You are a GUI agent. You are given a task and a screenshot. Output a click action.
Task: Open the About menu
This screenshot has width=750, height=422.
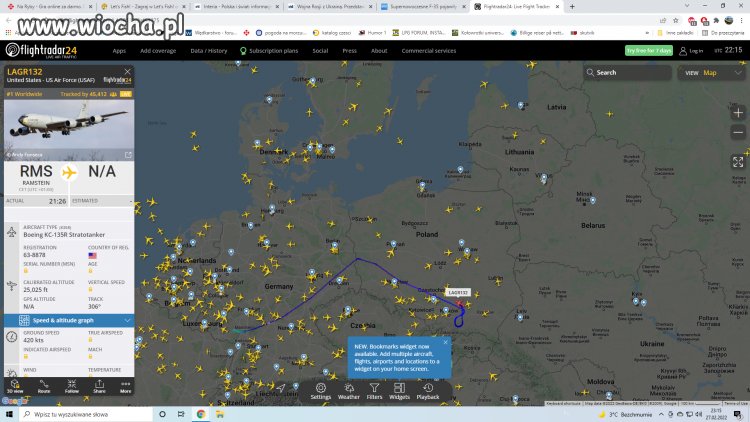379,51
